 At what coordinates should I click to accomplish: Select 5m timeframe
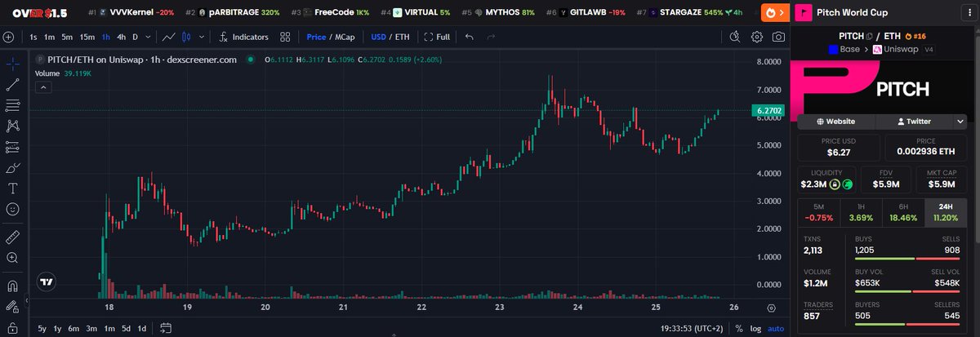pyautogui.click(x=67, y=37)
